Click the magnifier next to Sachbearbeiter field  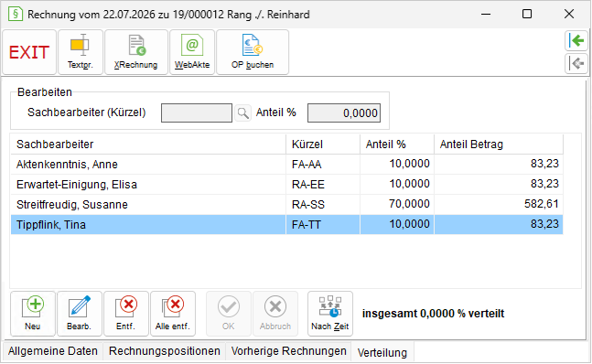242,112
